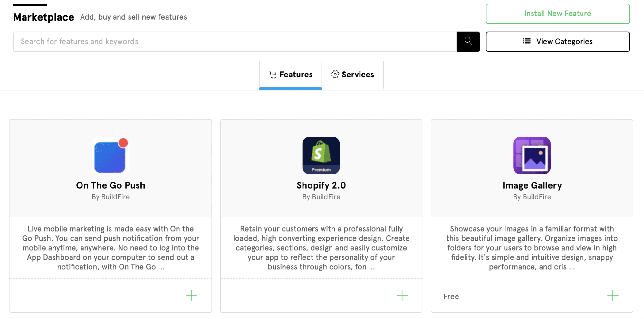
Task: Open the Shopify 2.0 card details
Action: pyautogui.click(x=321, y=185)
